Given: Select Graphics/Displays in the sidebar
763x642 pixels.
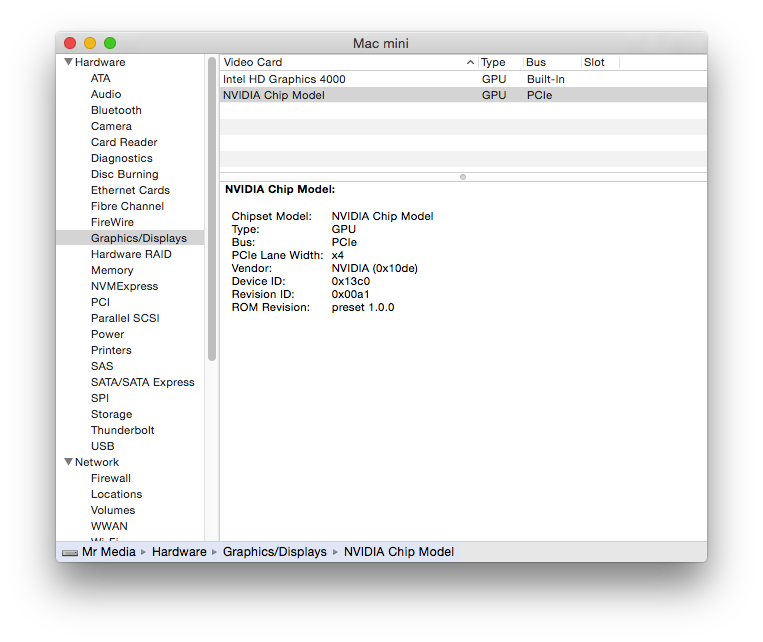Looking at the screenshot, I should pos(130,238).
